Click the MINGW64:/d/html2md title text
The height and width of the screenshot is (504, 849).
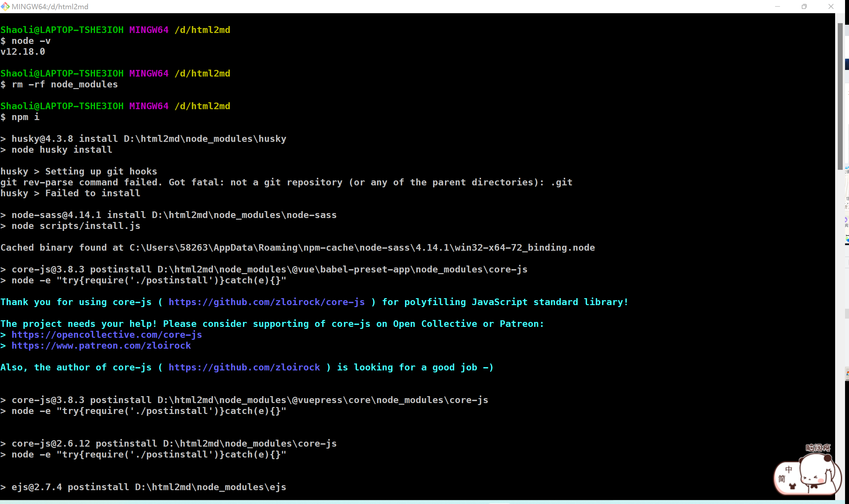[50, 7]
